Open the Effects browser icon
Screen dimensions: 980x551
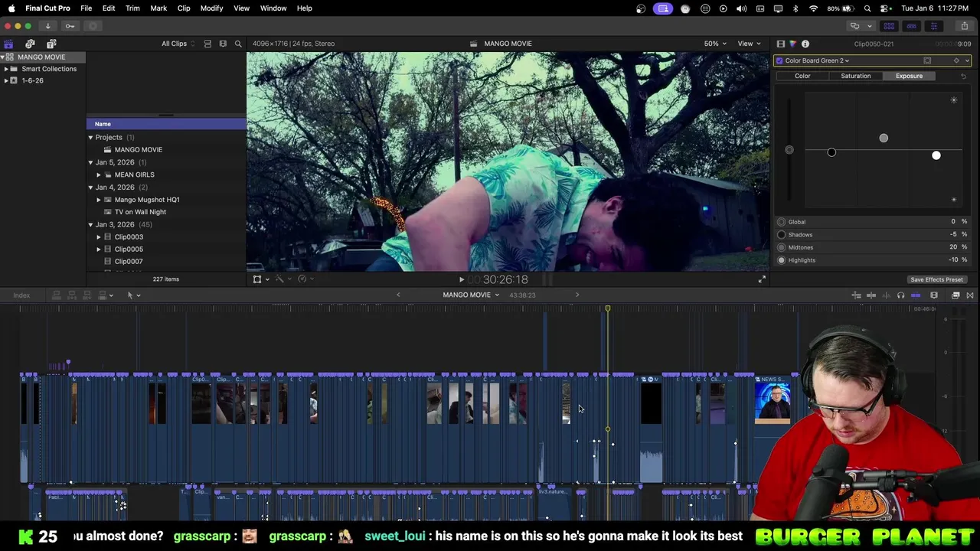click(955, 295)
